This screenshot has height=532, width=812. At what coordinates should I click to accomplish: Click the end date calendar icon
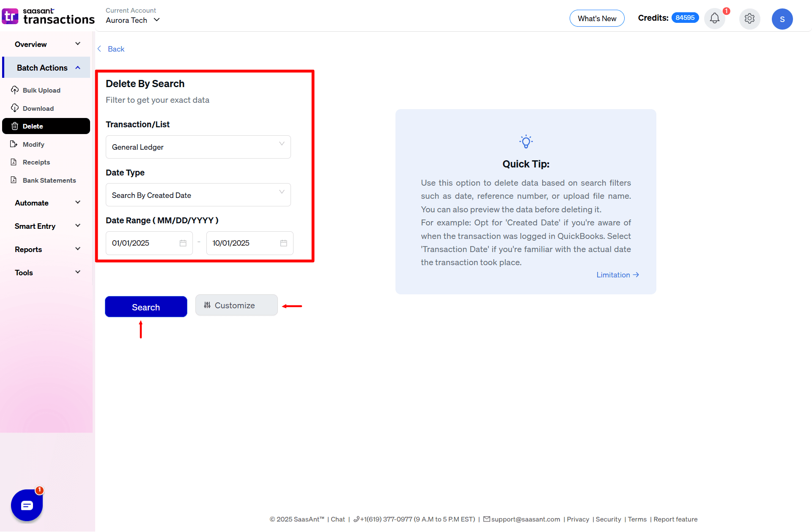[x=283, y=243]
